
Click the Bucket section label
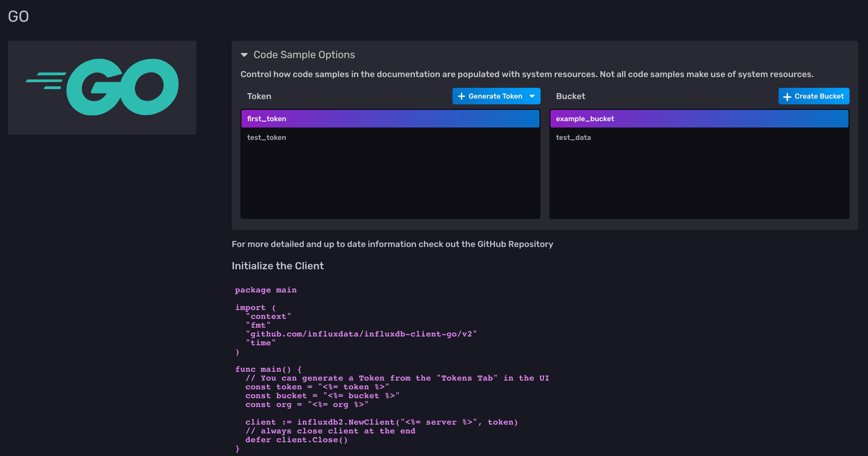click(571, 96)
